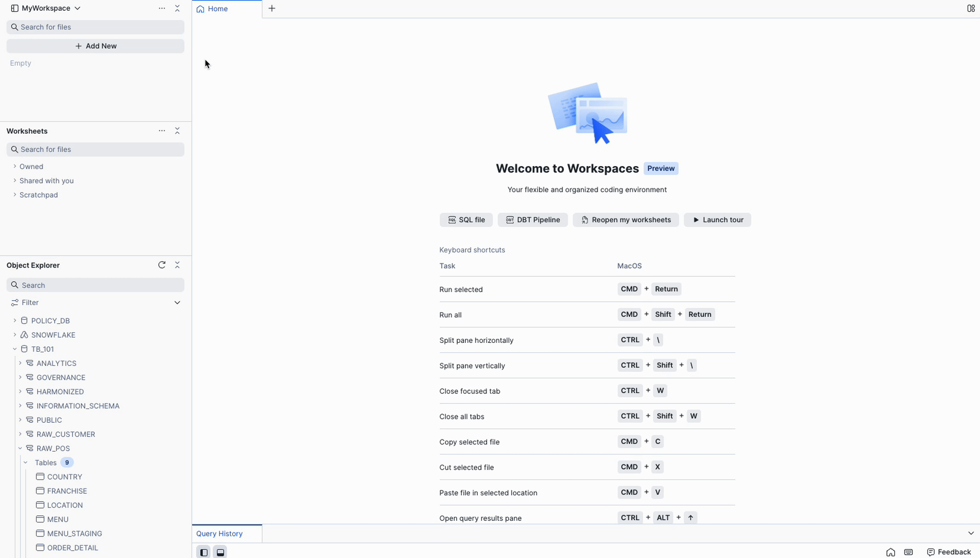Viewport: 980px width, 558px height.
Task: Collapse the TB_101 database tree
Action: [14, 349]
